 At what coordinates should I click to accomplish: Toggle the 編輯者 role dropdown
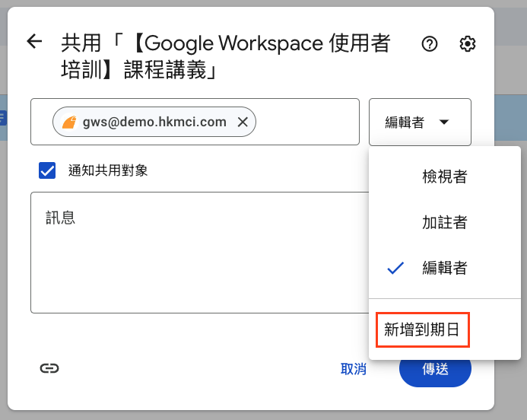420,122
